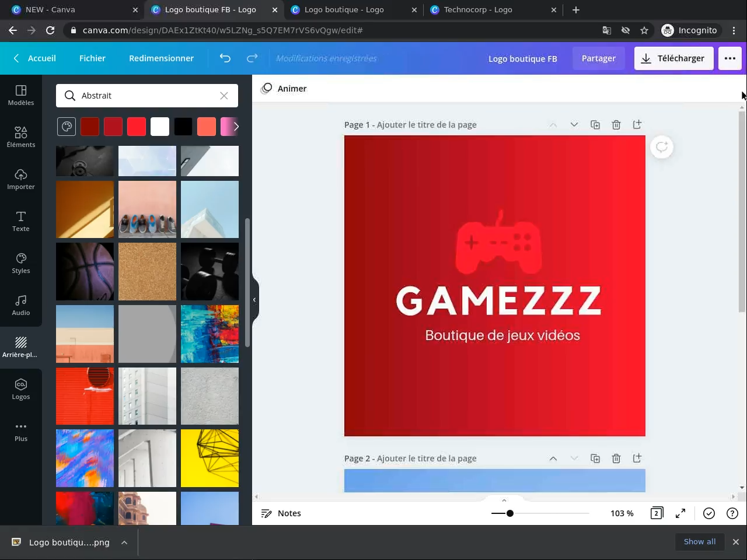Open the Logos panel

click(x=21, y=389)
